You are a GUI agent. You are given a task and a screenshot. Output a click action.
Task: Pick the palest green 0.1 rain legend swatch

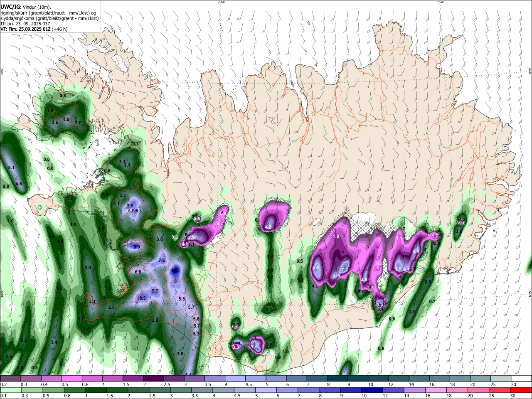point(10,390)
